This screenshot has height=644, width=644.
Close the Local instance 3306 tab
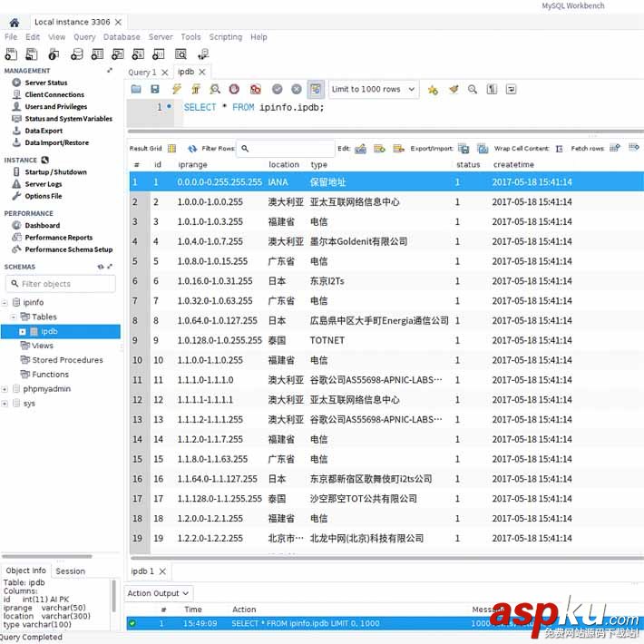[118, 22]
